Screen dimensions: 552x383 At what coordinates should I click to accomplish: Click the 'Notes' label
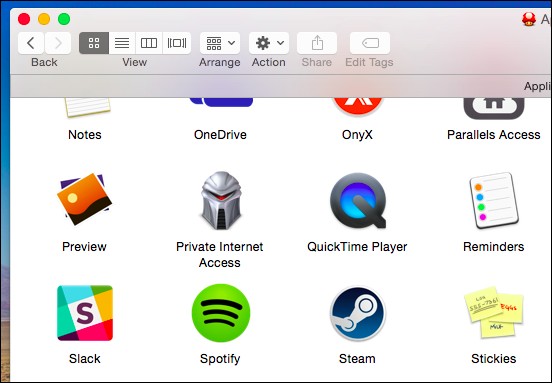click(85, 135)
